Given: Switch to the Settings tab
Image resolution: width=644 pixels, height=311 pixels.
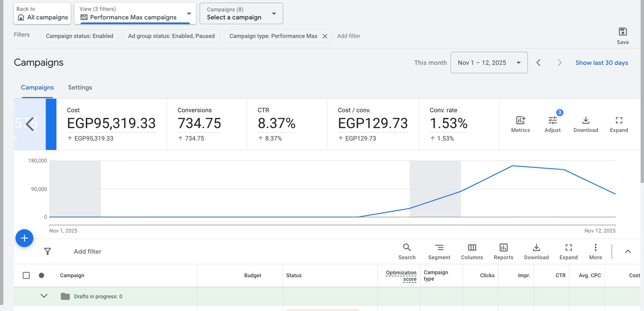Looking at the screenshot, I should click(80, 88).
